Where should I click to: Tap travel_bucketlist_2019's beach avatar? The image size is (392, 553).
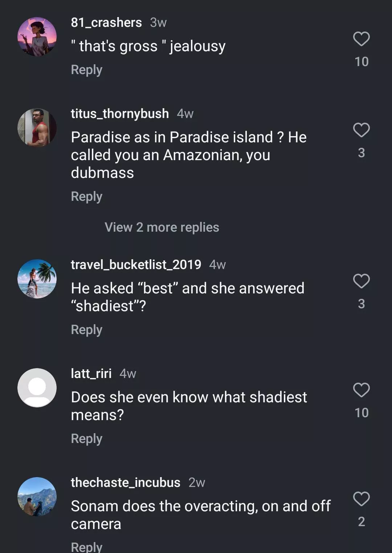(x=37, y=279)
